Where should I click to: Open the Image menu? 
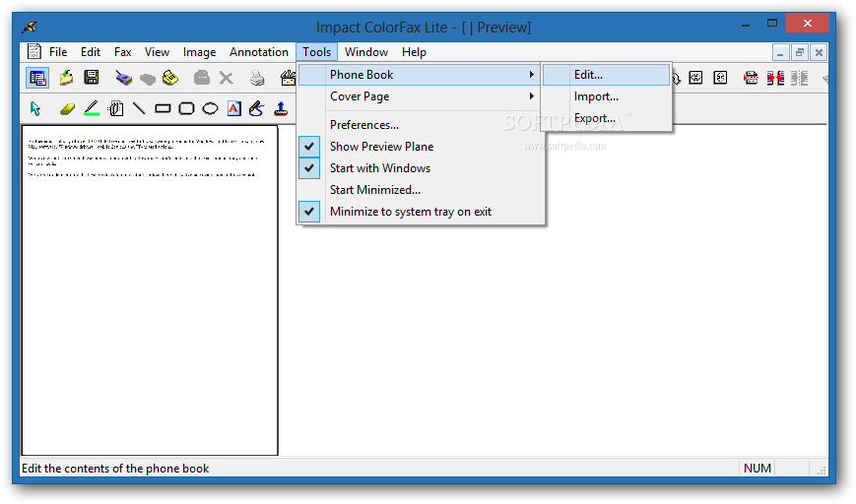click(199, 52)
